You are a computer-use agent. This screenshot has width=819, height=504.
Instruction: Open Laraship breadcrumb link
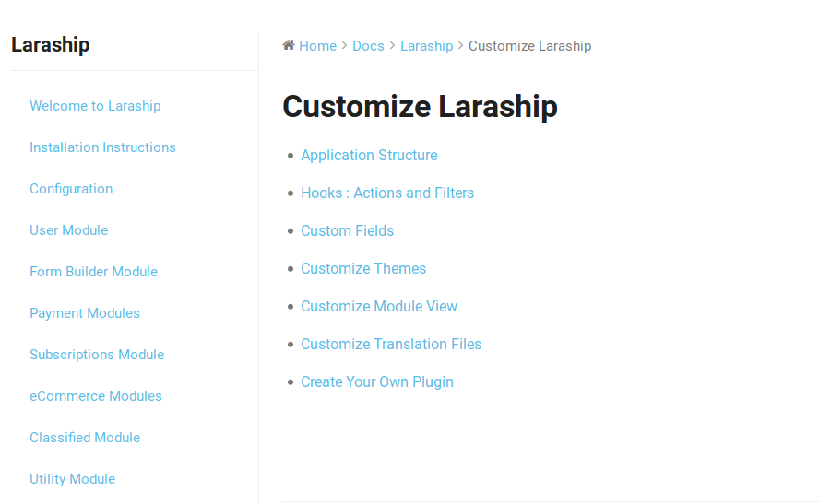427,46
